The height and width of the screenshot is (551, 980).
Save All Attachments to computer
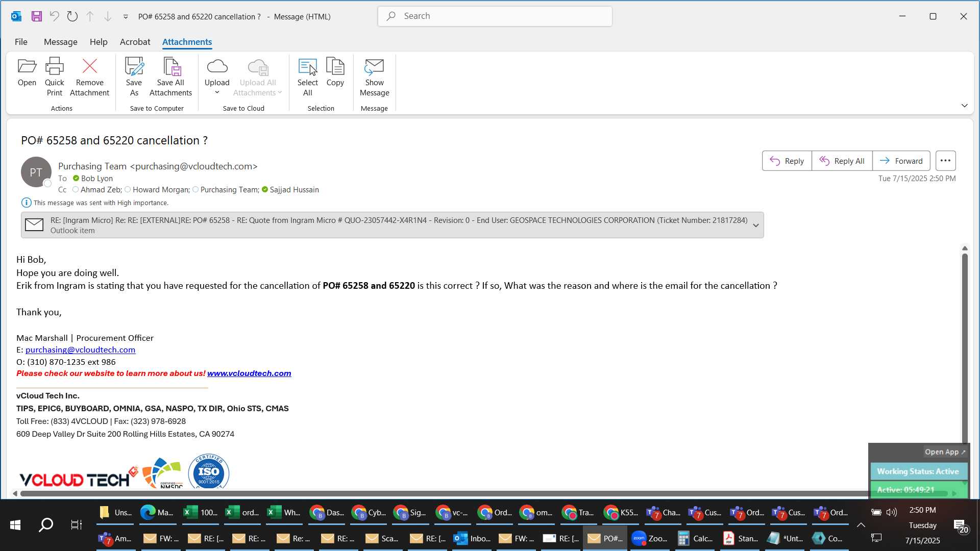point(170,77)
